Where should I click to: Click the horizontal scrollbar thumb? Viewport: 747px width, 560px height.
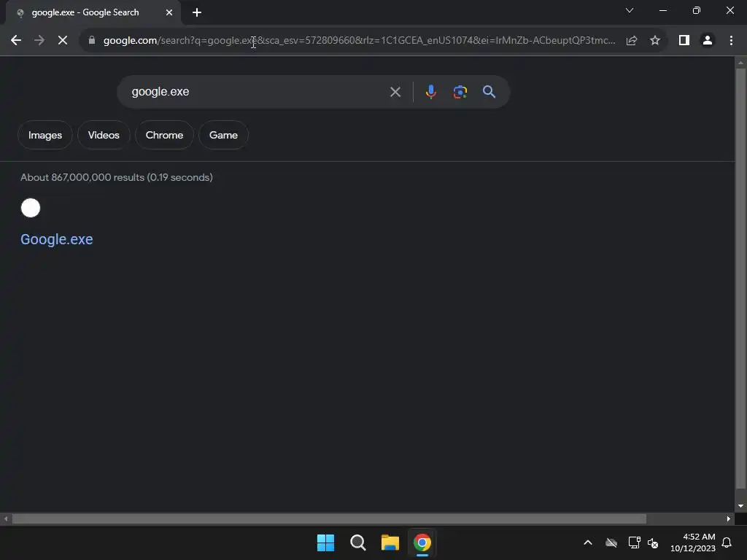(329, 519)
